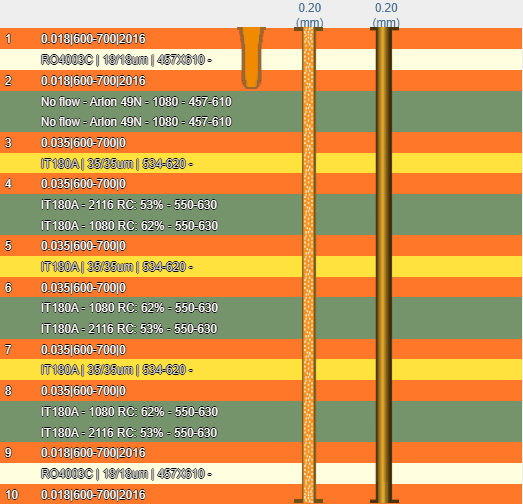This screenshot has width=523, height=504.
Task: Select IT180A 2116 RC 53% prepreg above layer 7
Action: [x=261, y=329]
